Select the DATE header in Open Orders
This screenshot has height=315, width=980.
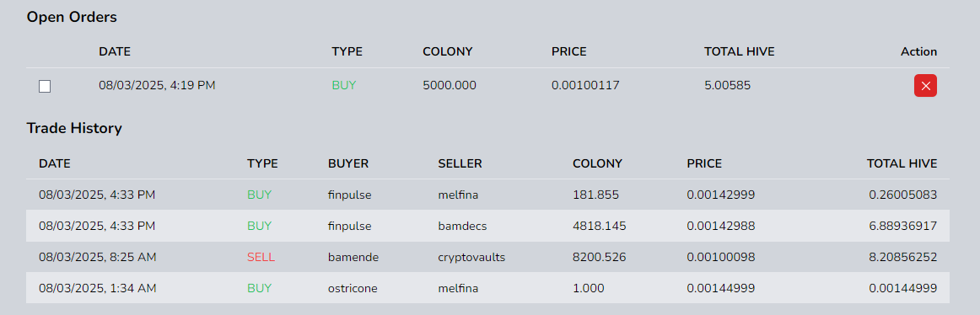point(115,51)
